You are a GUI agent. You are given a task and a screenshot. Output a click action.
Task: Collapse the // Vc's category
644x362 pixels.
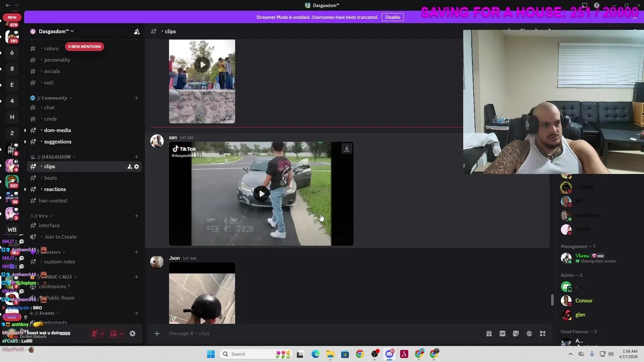[41, 216]
